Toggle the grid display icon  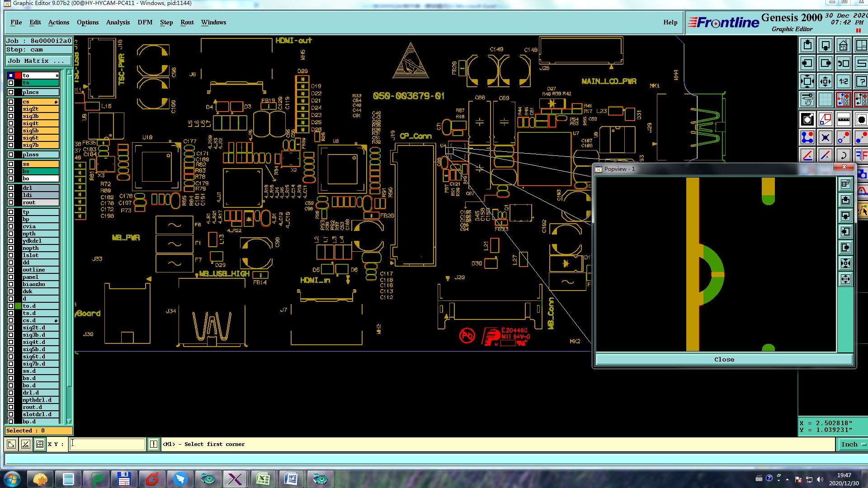(825, 99)
